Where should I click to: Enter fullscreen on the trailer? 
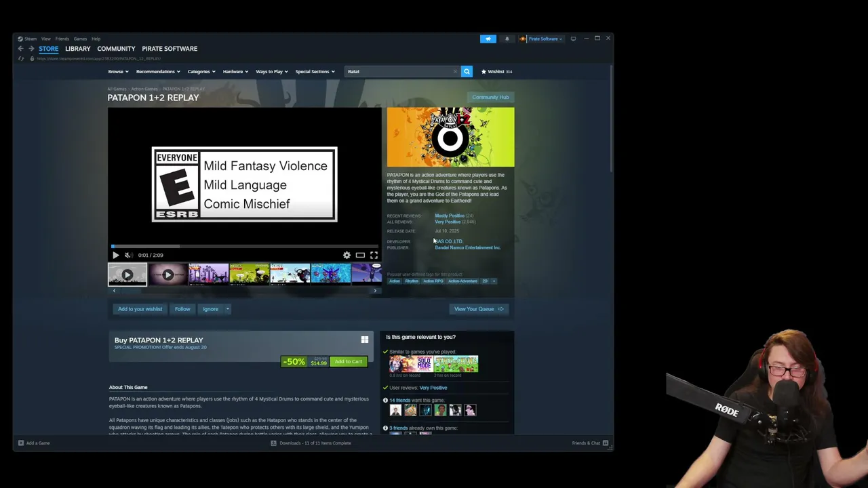coord(374,255)
